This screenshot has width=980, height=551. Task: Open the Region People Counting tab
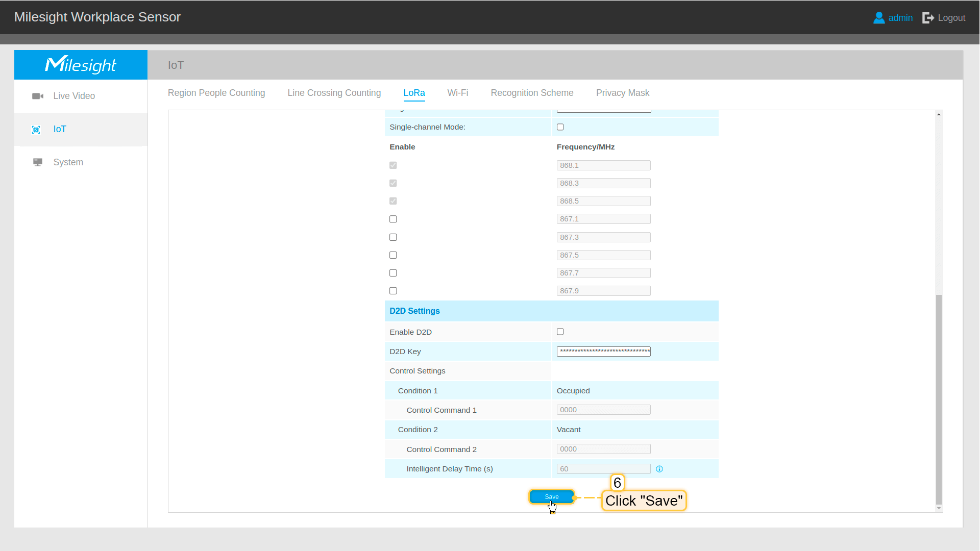pos(216,93)
